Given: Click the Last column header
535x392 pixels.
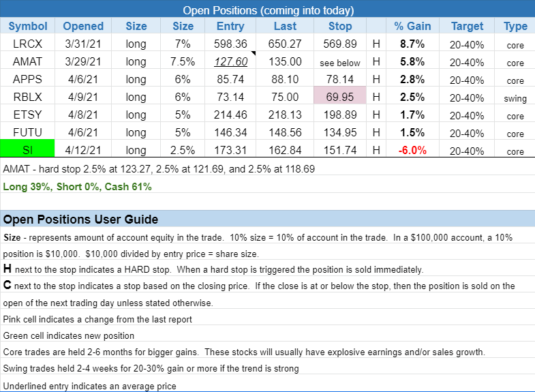Looking at the screenshot, I should 285,26.
